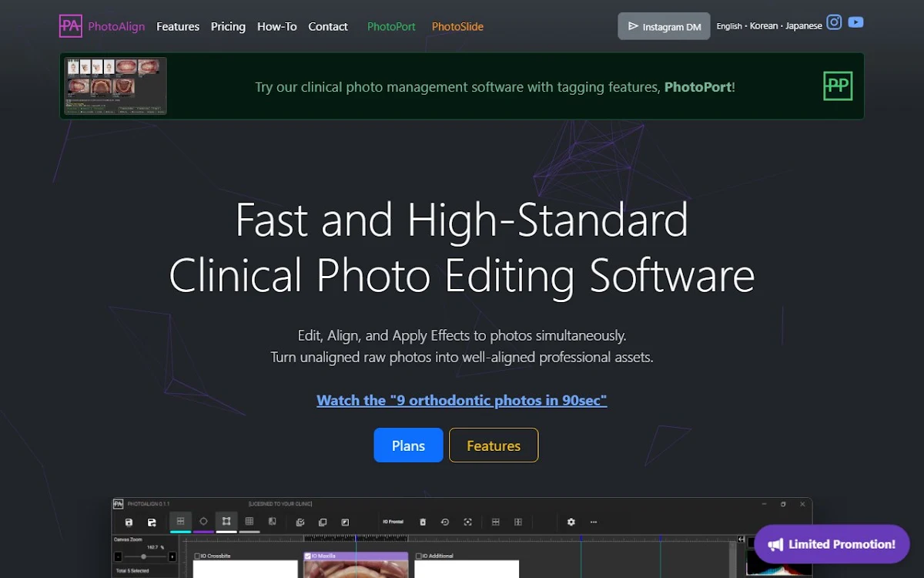Image resolution: width=924 pixels, height=578 pixels.
Task: Click the PhotoPort banner screenshot thumbnail
Action: 115,86
